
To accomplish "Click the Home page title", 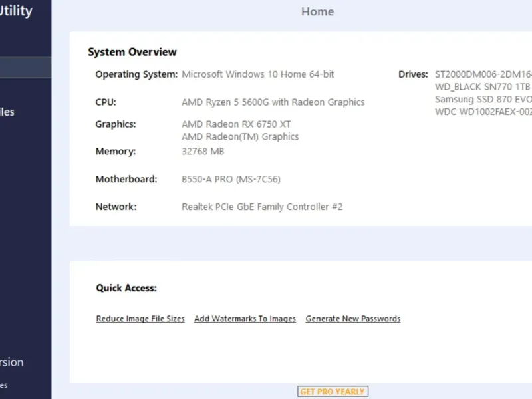I will coord(317,11).
